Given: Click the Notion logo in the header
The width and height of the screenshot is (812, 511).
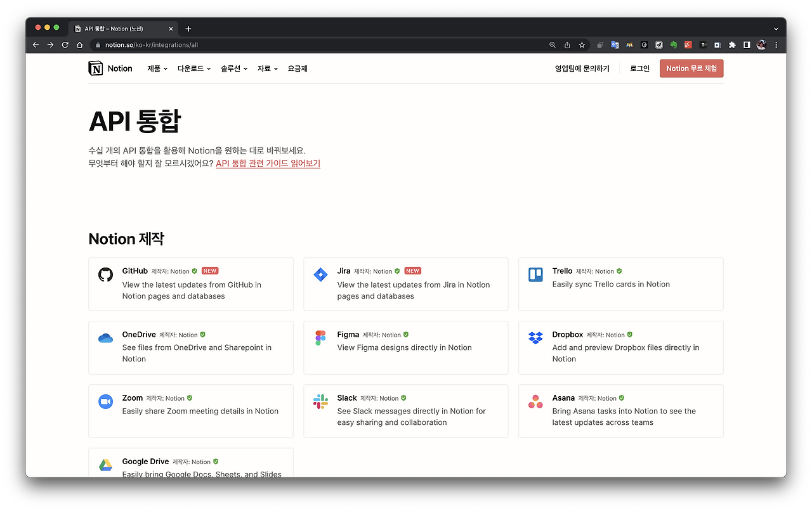Looking at the screenshot, I should tap(110, 68).
